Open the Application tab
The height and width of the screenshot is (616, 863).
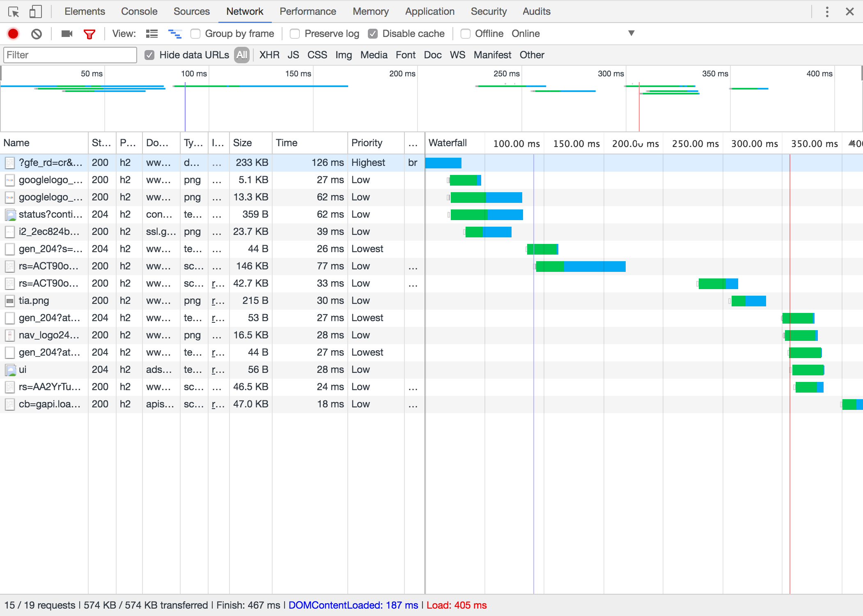(x=430, y=11)
